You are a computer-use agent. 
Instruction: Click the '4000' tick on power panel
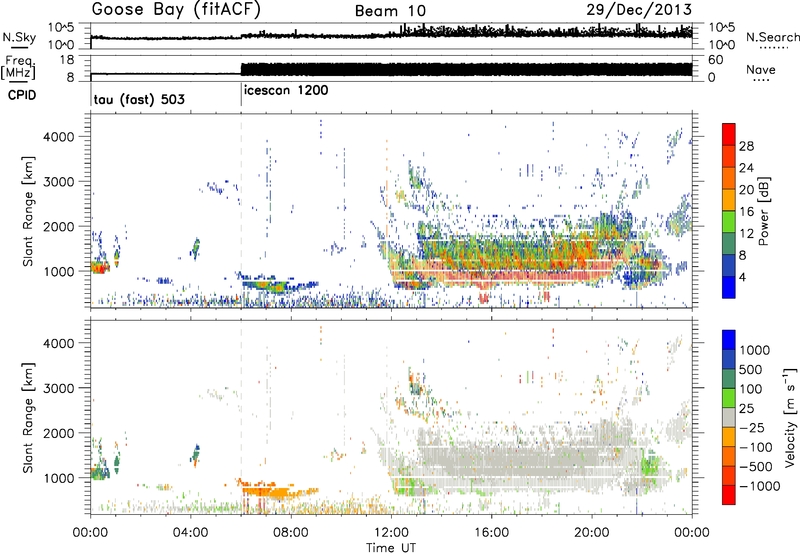[x=59, y=137]
